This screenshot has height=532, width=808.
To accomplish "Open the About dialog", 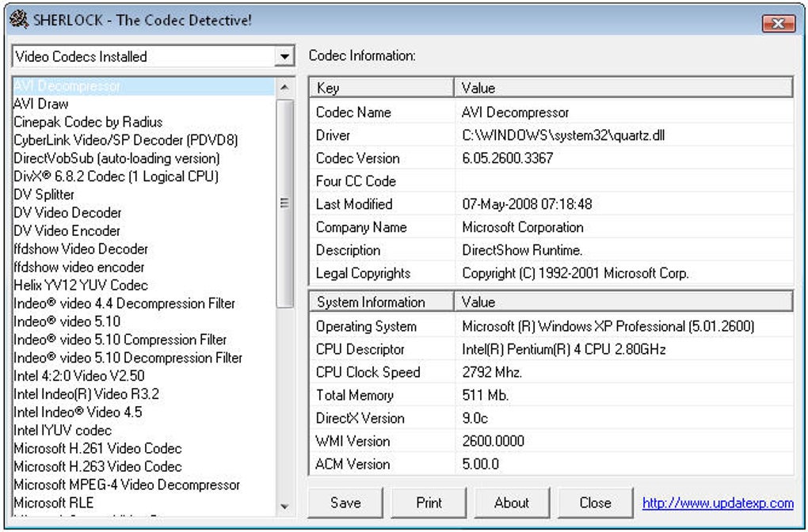I will click(512, 502).
